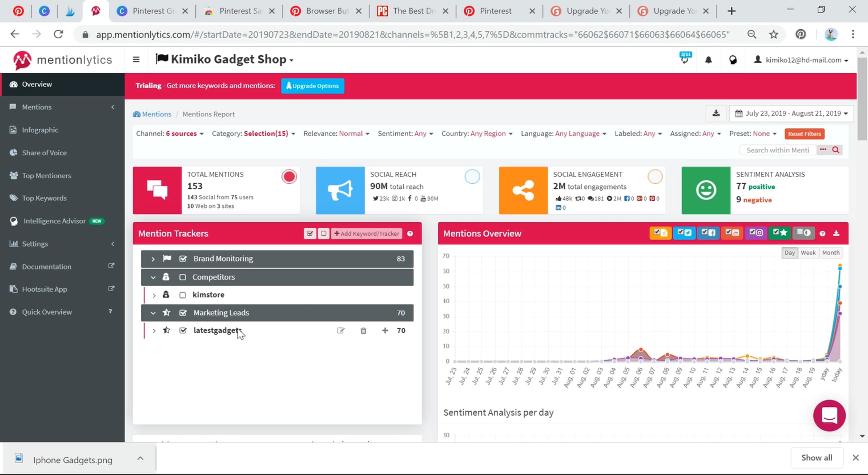The image size is (868, 475).
Task: Click the red search magnifier icon
Action: pyautogui.click(x=835, y=150)
